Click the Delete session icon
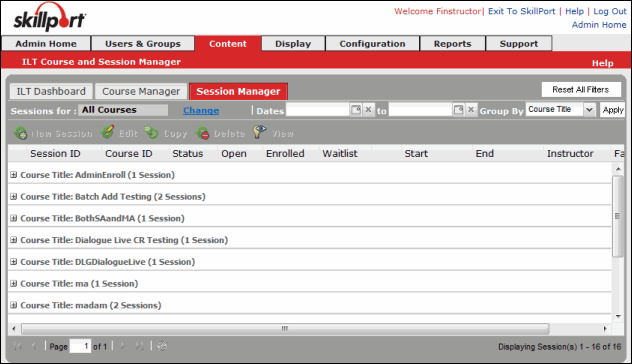The height and width of the screenshot is (364, 632). [202, 133]
